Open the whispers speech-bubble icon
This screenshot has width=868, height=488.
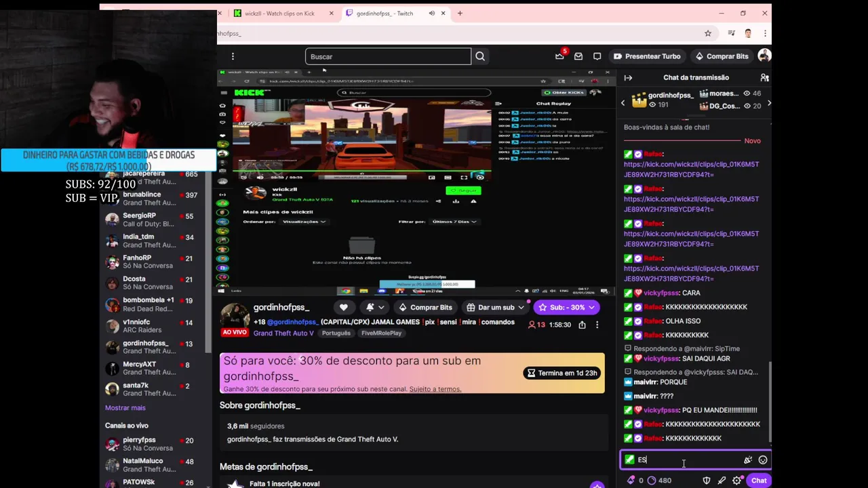(597, 56)
